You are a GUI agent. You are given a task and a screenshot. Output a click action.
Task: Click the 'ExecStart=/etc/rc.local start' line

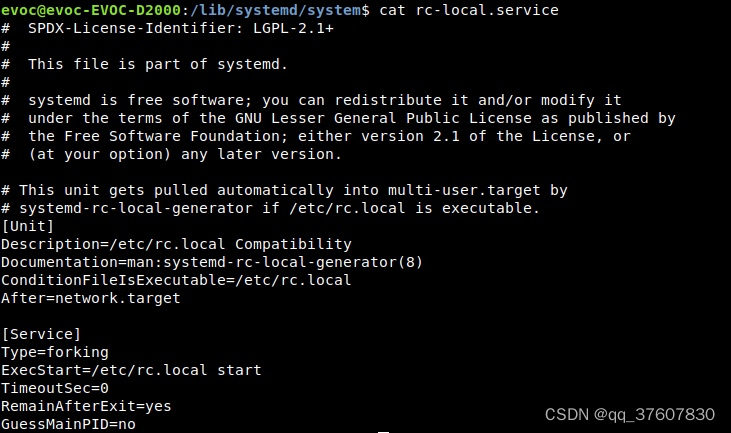(x=131, y=370)
